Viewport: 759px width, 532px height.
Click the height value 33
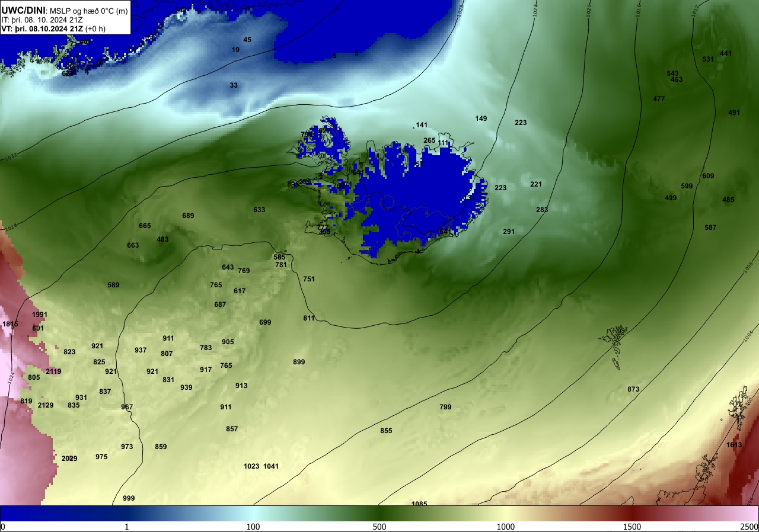click(234, 85)
